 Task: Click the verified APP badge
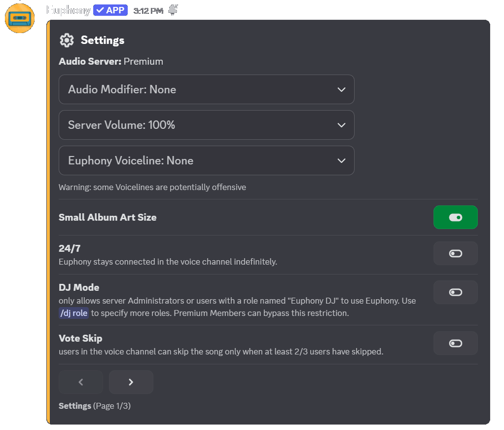coord(110,10)
